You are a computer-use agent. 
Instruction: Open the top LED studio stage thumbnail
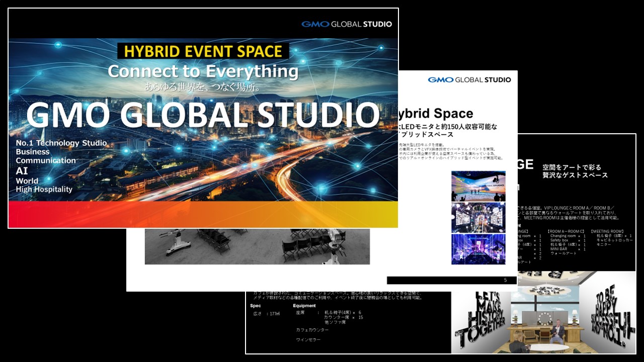click(x=478, y=186)
